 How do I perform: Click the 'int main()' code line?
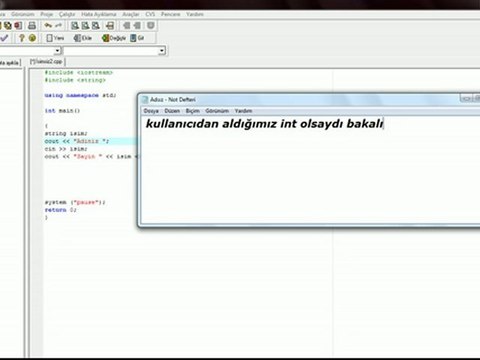tap(62, 111)
